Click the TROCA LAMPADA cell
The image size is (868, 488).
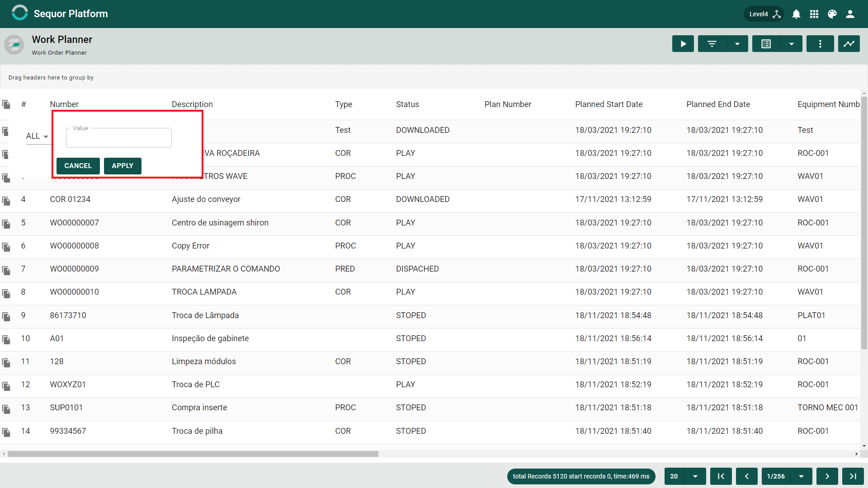tap(204, 292)
